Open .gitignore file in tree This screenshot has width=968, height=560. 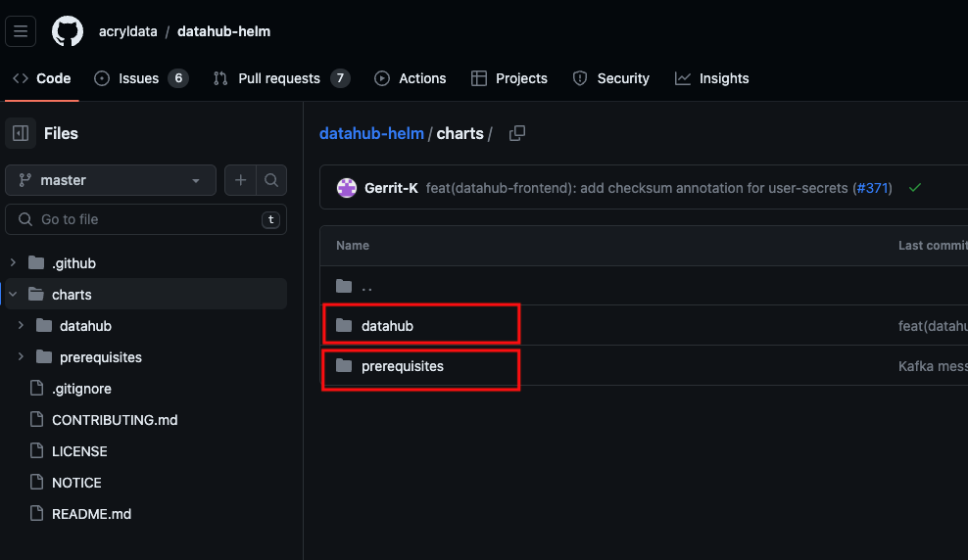coord(81,389)
